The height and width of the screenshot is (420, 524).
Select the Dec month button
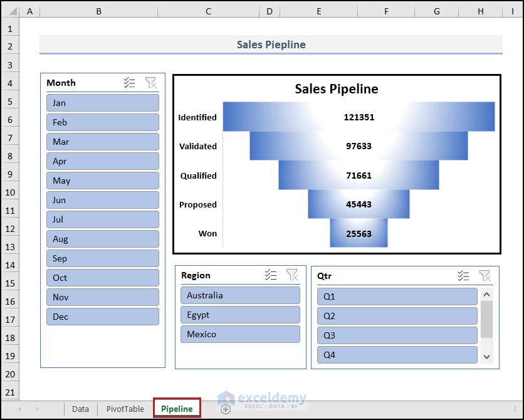pyautogui.click(x=102, y=317)
